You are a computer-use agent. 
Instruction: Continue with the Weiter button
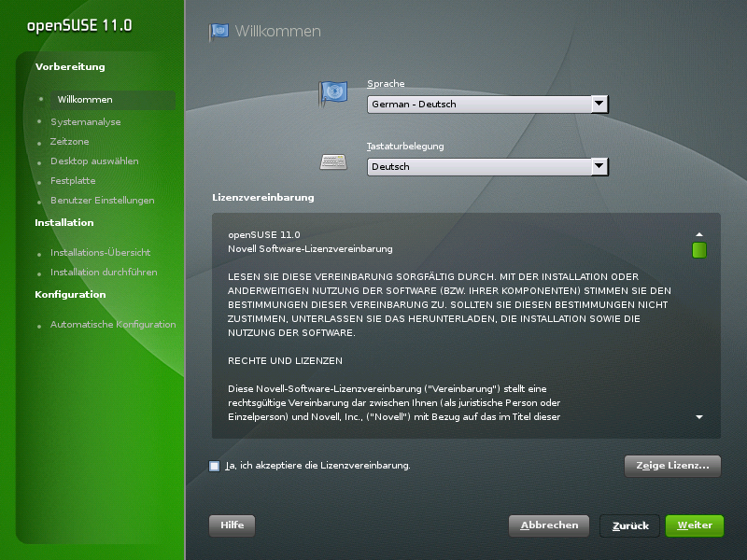(x=695, y=525)
